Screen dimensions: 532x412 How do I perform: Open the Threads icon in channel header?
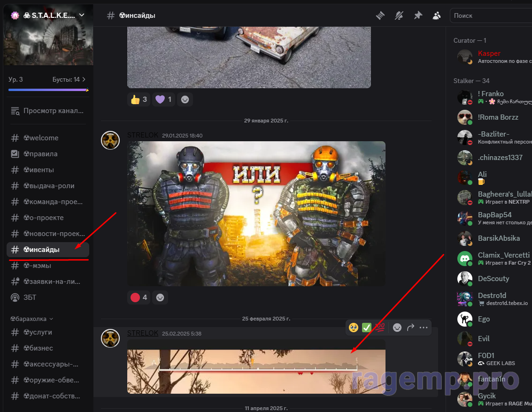(x=380, y=15)
